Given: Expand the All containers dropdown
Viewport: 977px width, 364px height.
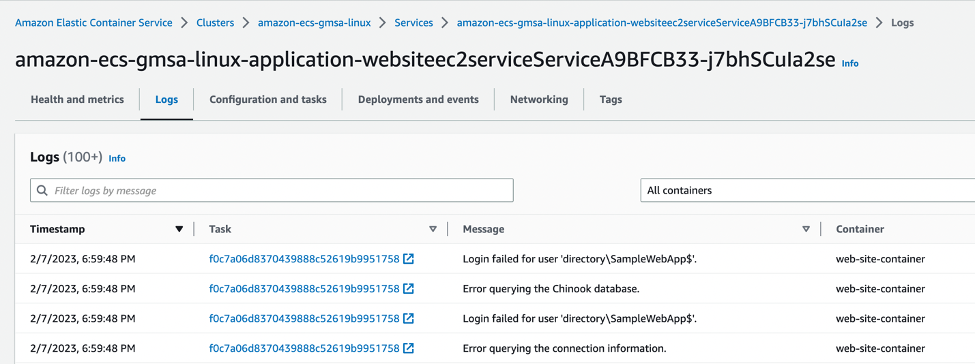Looking at the screenshot, I should (808, 190).
